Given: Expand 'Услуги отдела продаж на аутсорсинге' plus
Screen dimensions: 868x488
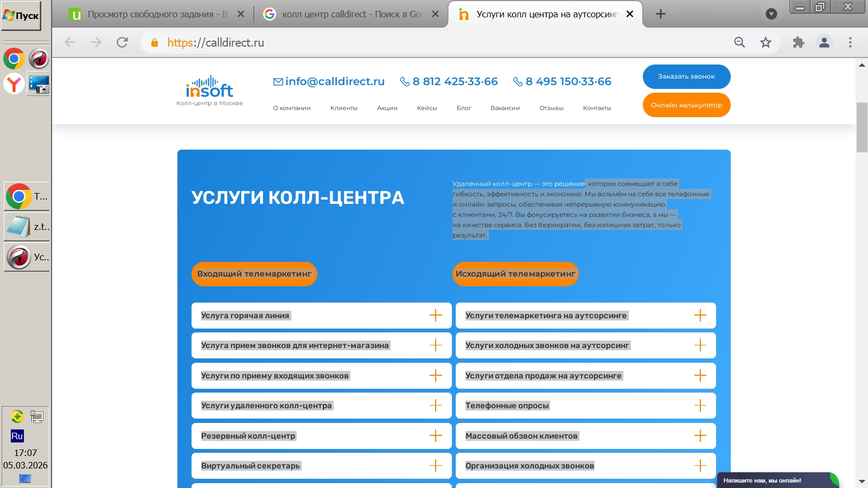Looking at the screenshot, I should (x=700, y=376).
